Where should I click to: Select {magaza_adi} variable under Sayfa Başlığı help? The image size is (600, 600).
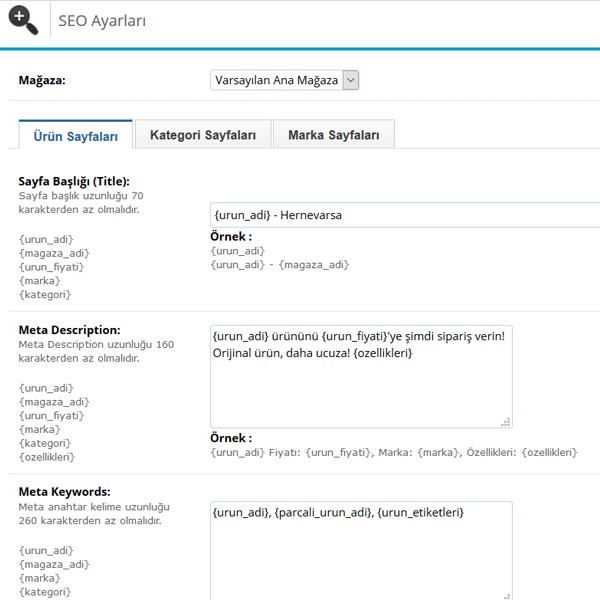pos(53,253)
